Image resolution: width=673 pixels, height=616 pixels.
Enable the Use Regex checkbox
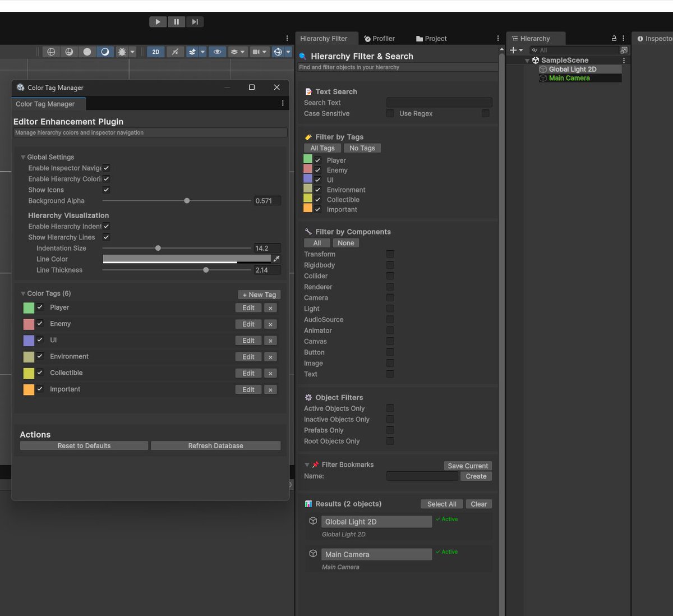pyautogui.click(x=485, y=113)
